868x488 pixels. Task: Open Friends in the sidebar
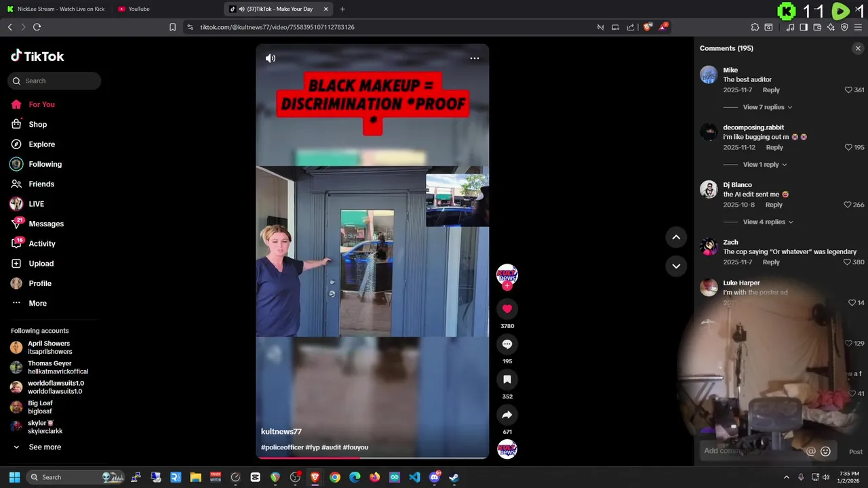click(x=41, y=184)
